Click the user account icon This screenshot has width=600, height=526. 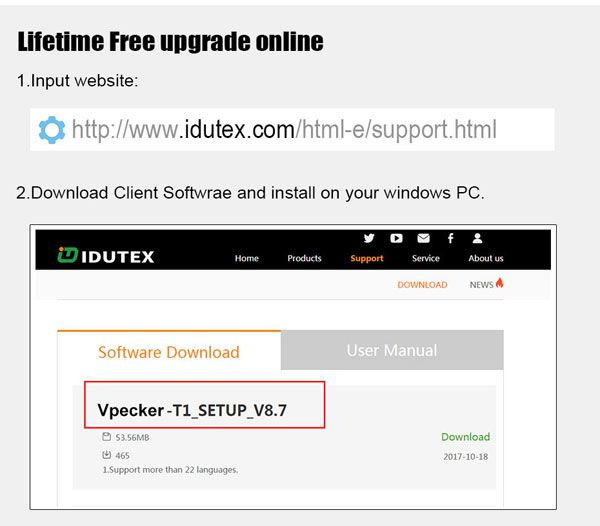point(477,238)
